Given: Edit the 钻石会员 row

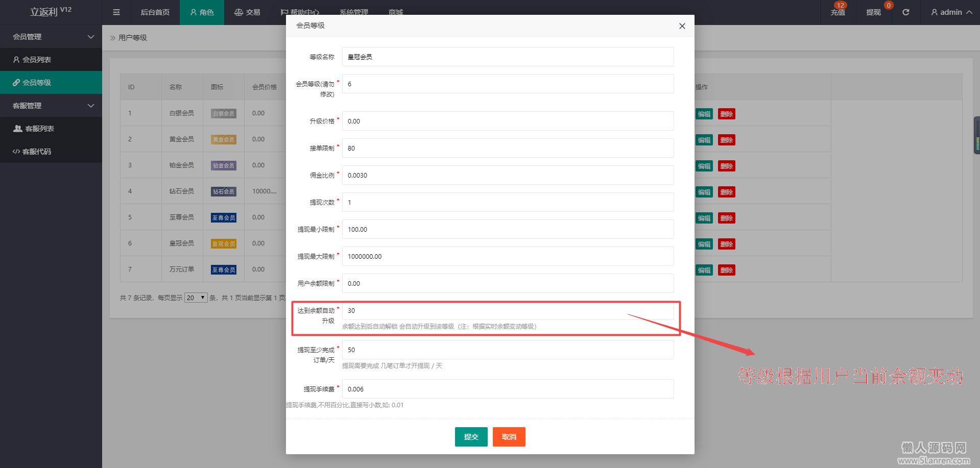Looking at the screenshot, I should (x=704, y=192).
